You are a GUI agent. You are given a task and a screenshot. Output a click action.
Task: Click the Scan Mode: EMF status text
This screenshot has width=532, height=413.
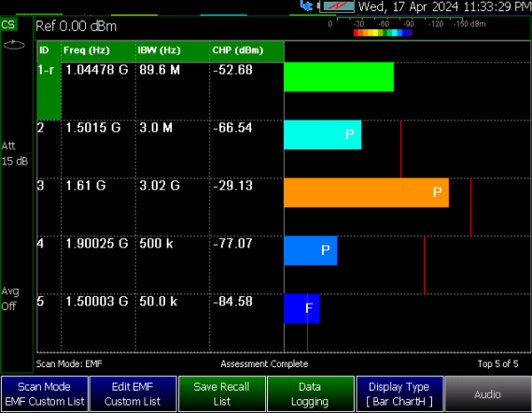click(x=69, y=364)
